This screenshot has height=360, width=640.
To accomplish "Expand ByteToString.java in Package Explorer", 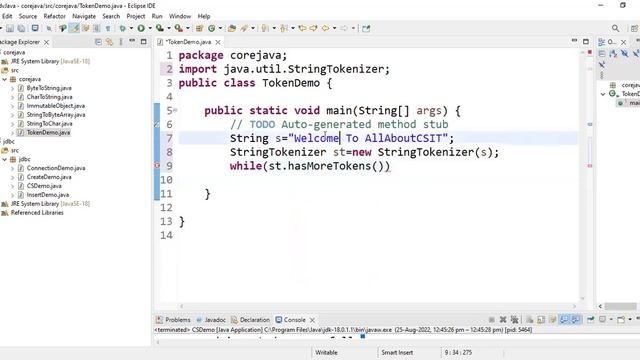I will coord(12,88).
